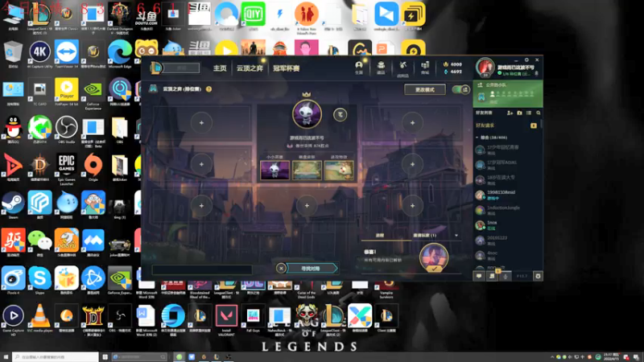Click the player profile avatar top right
Screen dimensions: 644x362
coord(485,68)
